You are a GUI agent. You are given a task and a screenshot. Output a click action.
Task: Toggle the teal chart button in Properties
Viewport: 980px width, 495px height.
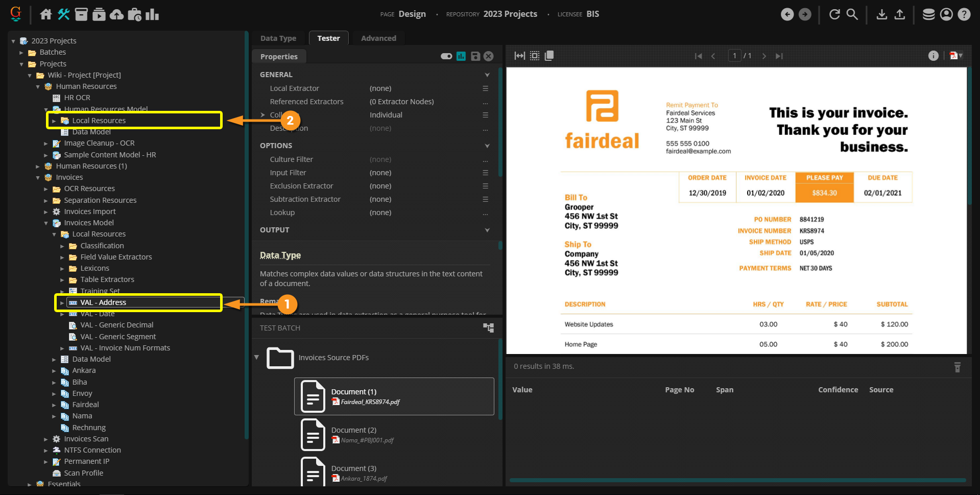(461, 56)
